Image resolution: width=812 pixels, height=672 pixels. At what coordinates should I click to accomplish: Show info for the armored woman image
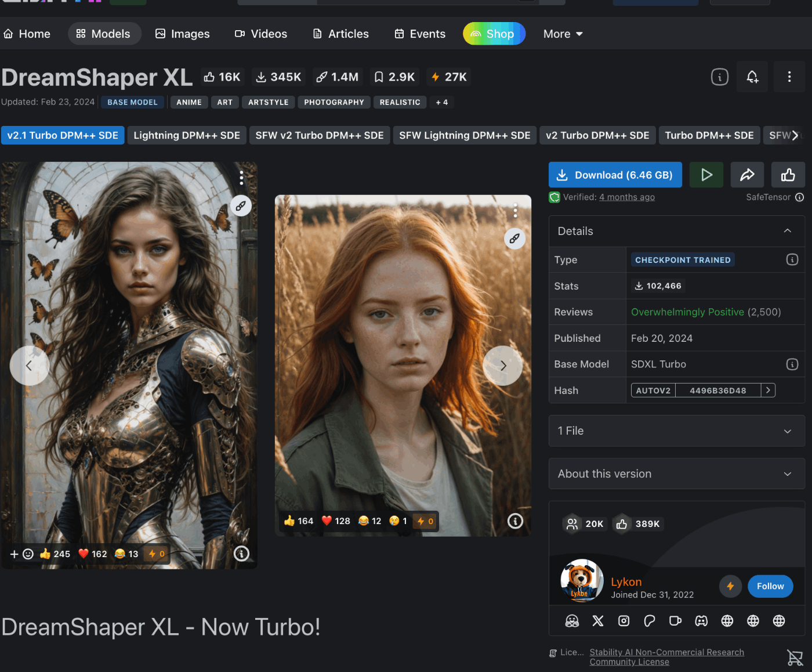(241, 554)
